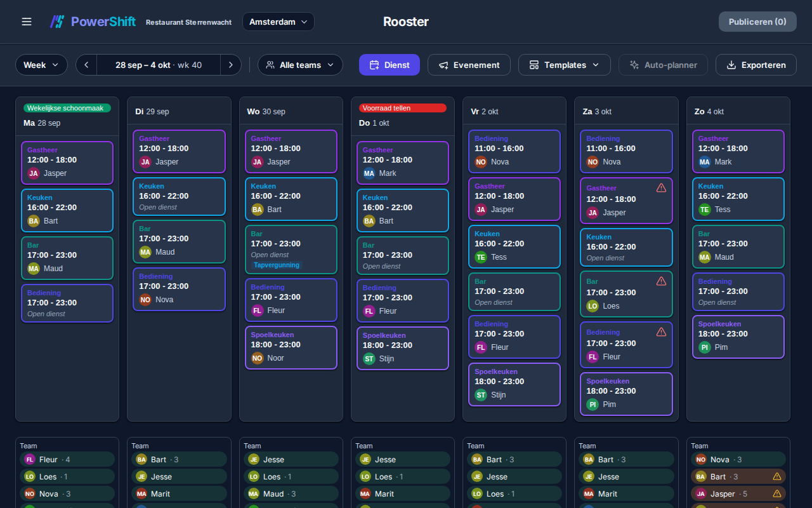
Task: Add a new Dienst
Action: [x=390, y=65]
